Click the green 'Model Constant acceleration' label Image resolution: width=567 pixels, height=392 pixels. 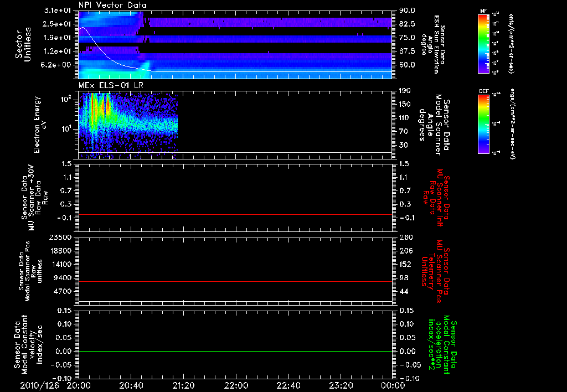pyautogui.click(x=442, y=345)
